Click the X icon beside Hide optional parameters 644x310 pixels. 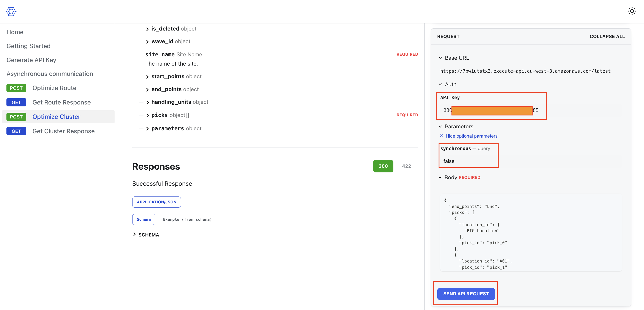click(x=441, y=136)
